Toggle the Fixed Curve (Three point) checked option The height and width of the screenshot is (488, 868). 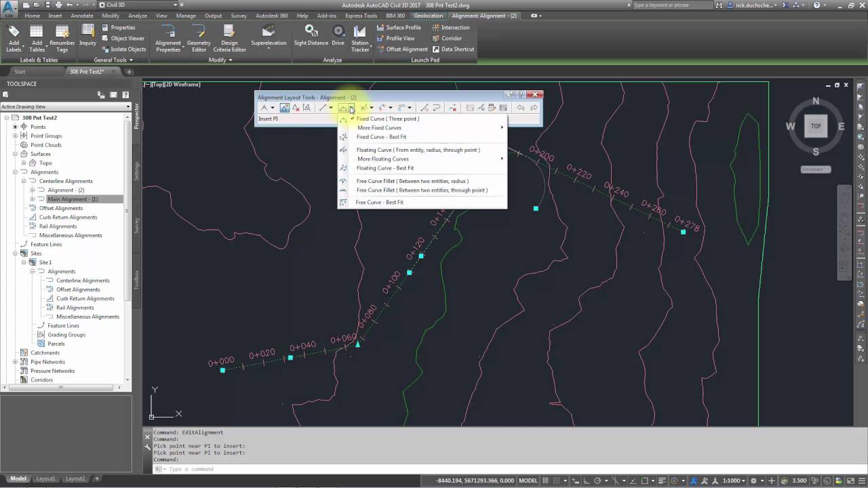388,119
